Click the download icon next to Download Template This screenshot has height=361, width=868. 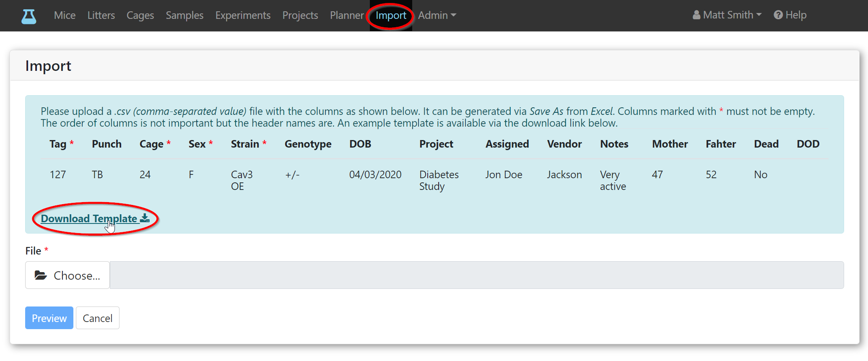[145, 218]
